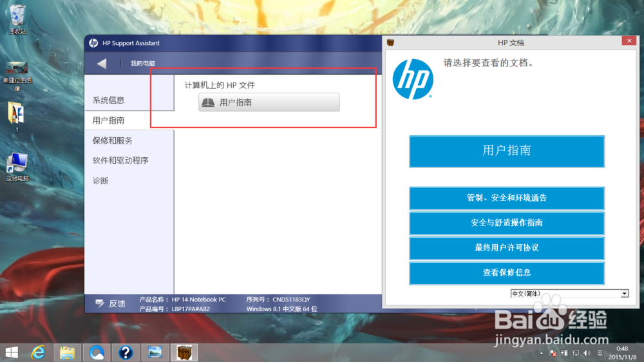Viewport: 644px width, 362px height.
Task: Click the blue HP logo in HP 文档
Action: [x=413, y=79]
